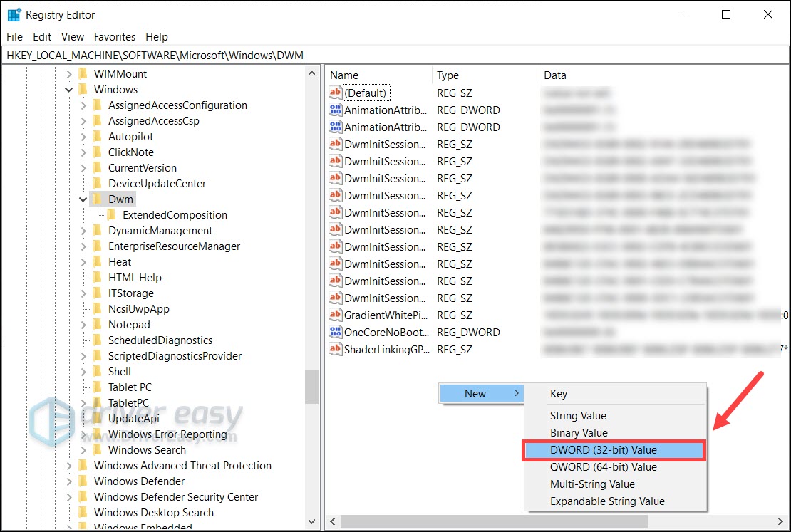
Task: Click the folder icon next to WIMMount
Action: coord(83,73)
